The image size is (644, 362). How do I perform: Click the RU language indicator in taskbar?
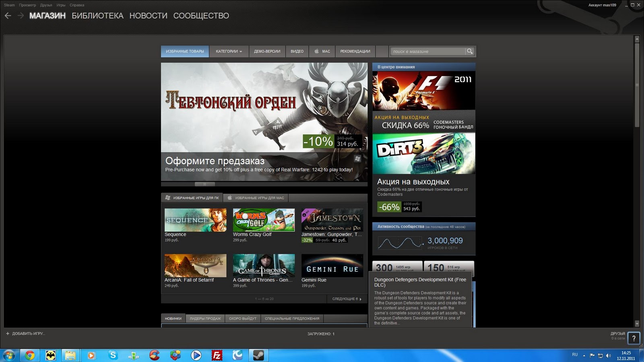pyautogui.click(x=575, y=355)
